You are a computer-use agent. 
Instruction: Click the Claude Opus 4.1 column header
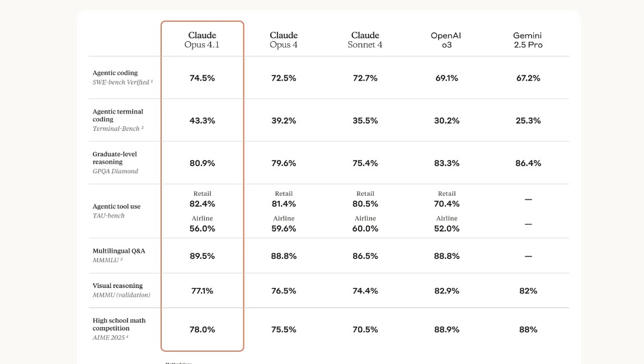coord(202,40)
